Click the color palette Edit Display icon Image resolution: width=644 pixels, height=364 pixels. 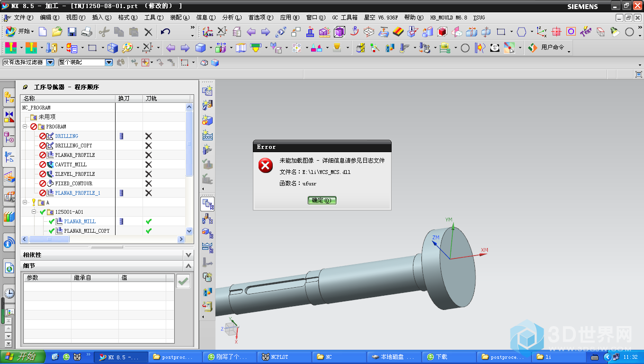[127, 47]
